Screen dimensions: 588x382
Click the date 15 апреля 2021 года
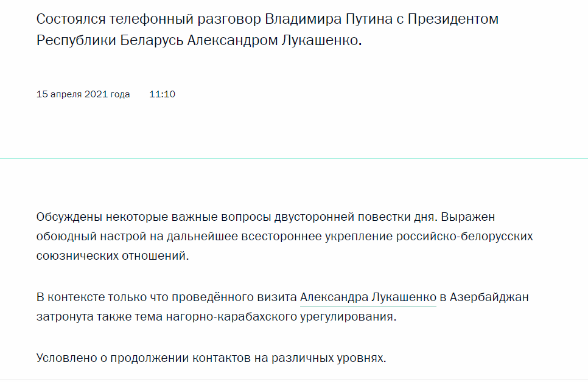[83, 94]
